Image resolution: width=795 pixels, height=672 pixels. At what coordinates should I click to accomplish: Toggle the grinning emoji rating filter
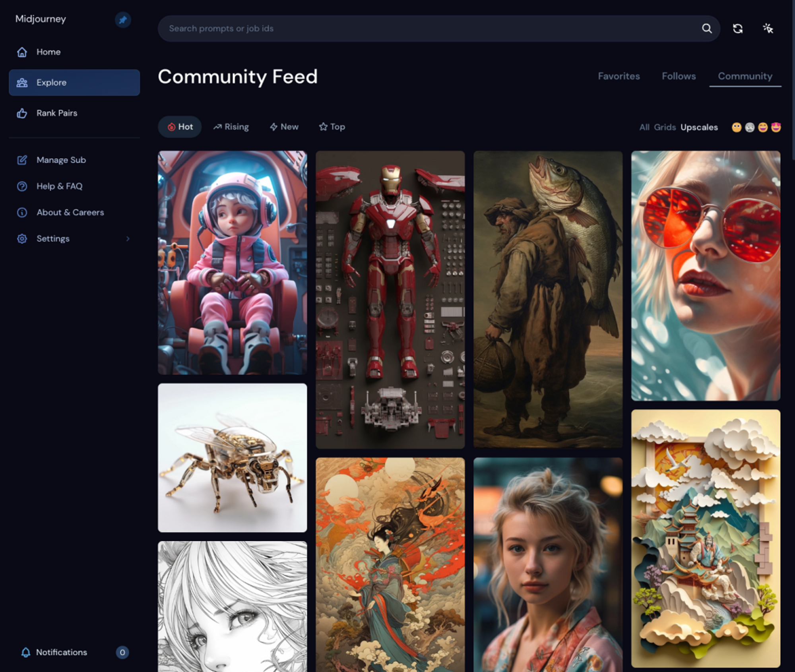[x=762, y=127]
